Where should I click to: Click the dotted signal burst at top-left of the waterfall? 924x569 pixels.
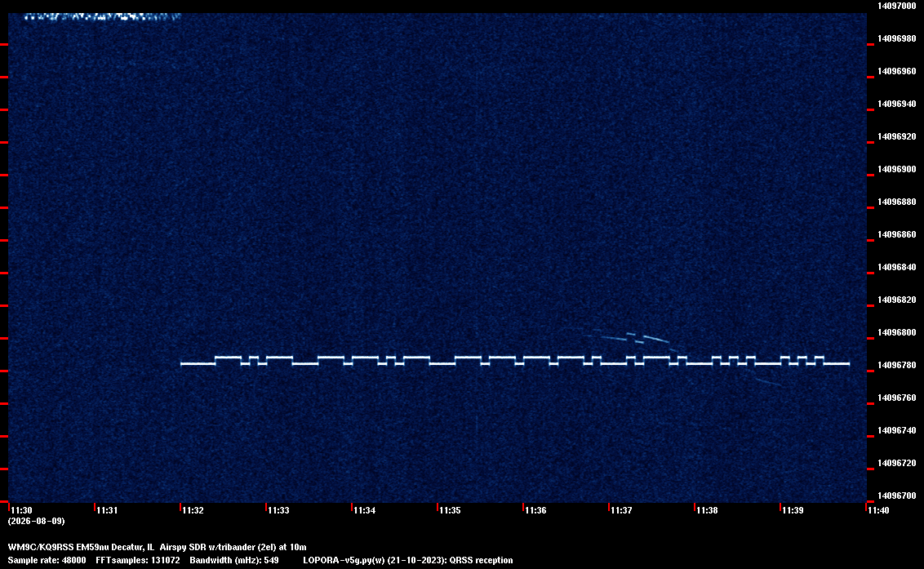[101, 16]
